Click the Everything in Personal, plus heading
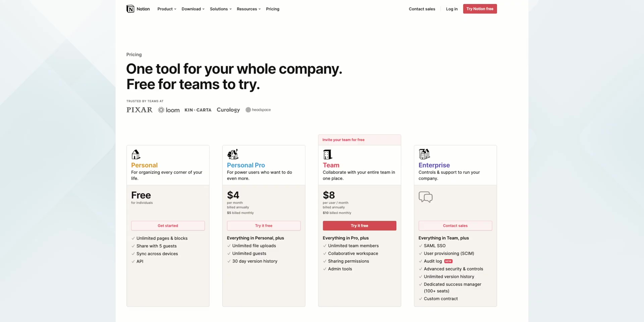644x322 pixels. pos(255,238)
